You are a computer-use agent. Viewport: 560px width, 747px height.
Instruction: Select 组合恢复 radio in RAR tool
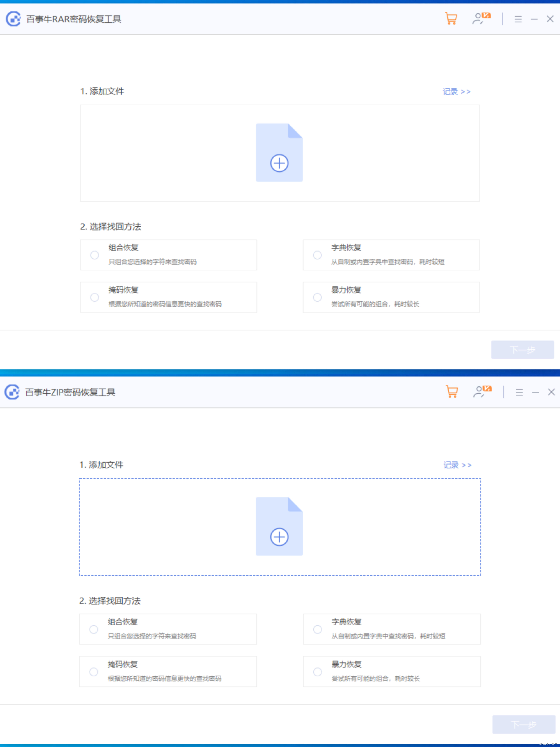point(95,255)
